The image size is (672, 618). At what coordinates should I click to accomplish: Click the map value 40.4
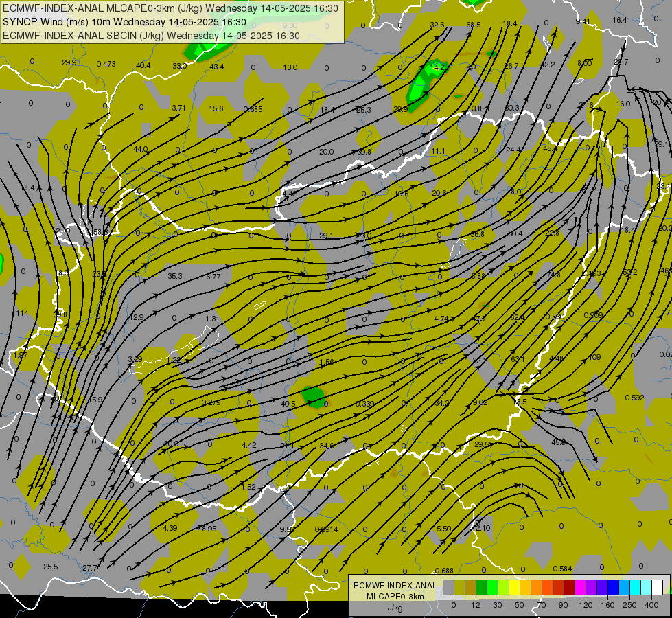pos(143,65)
